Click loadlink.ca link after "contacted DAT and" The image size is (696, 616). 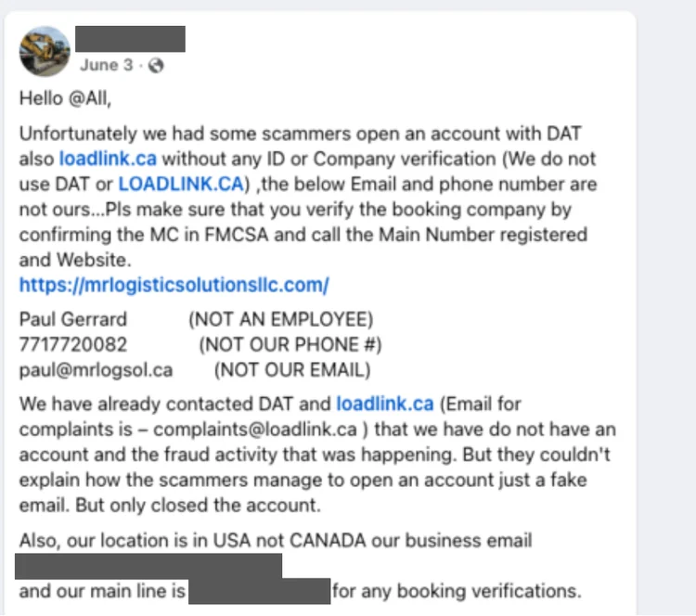point(385,404)
